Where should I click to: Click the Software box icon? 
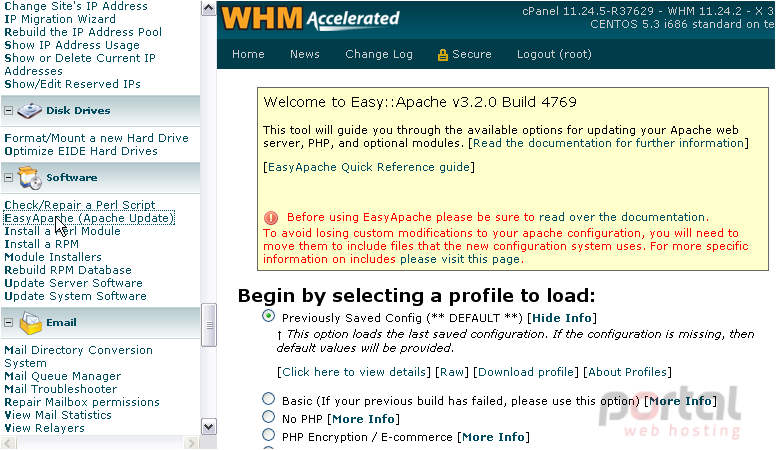[x=29, y=178]
